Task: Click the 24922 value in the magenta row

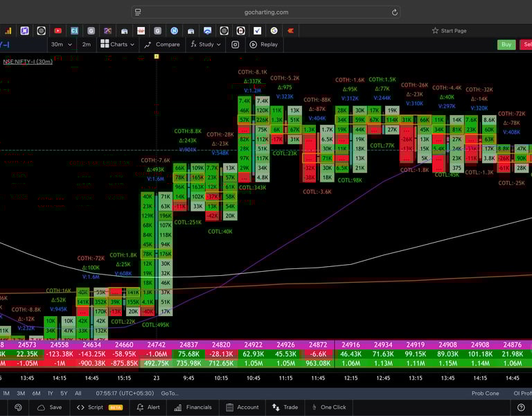Action: pos(253,345)
